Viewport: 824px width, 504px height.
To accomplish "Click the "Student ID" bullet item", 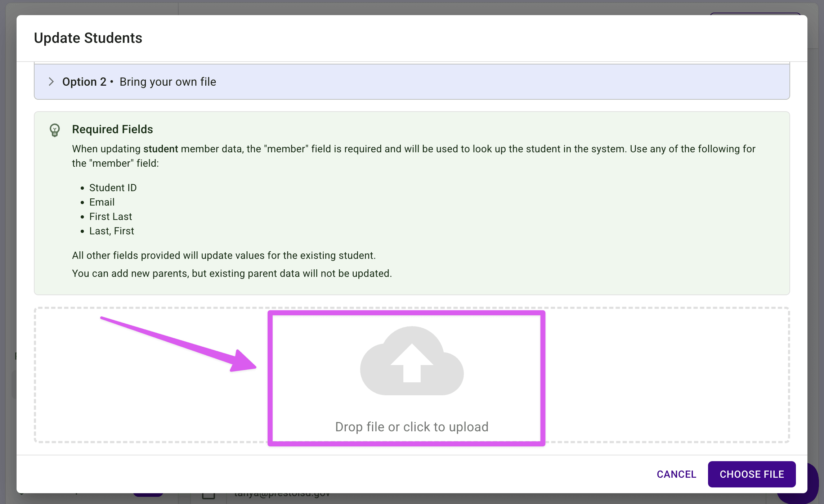I will (x=113, y=188).
